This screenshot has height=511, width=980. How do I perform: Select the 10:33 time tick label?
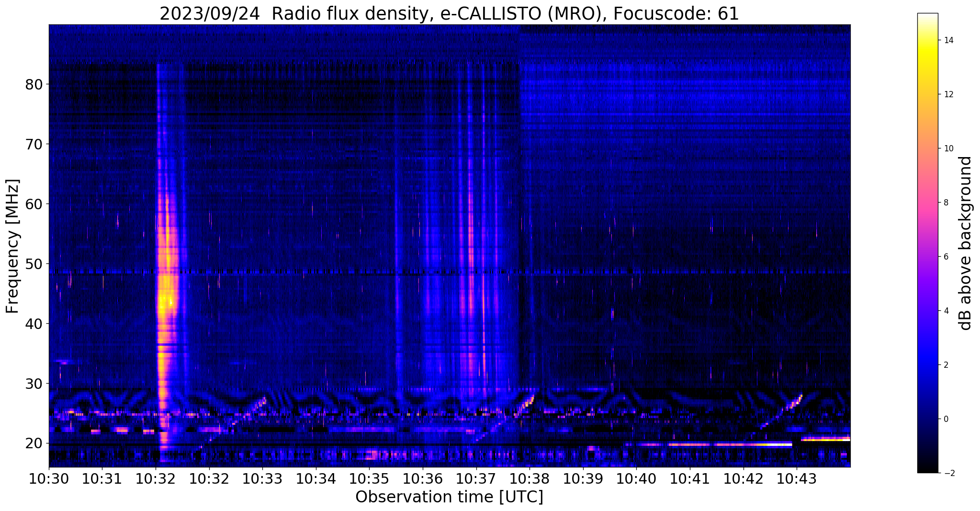coord(262,479)
